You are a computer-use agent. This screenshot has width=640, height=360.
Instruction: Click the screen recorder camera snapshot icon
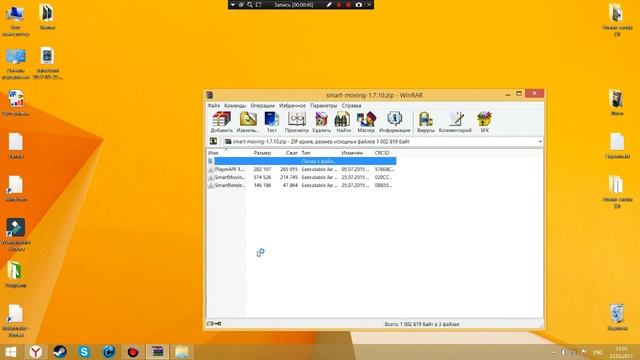[x=359, y=5]
